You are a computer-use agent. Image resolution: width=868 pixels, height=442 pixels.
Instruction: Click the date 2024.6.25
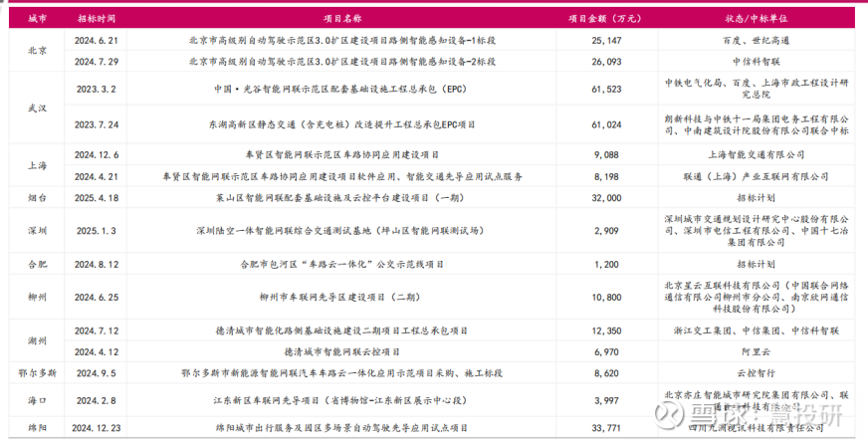[97, 297]
